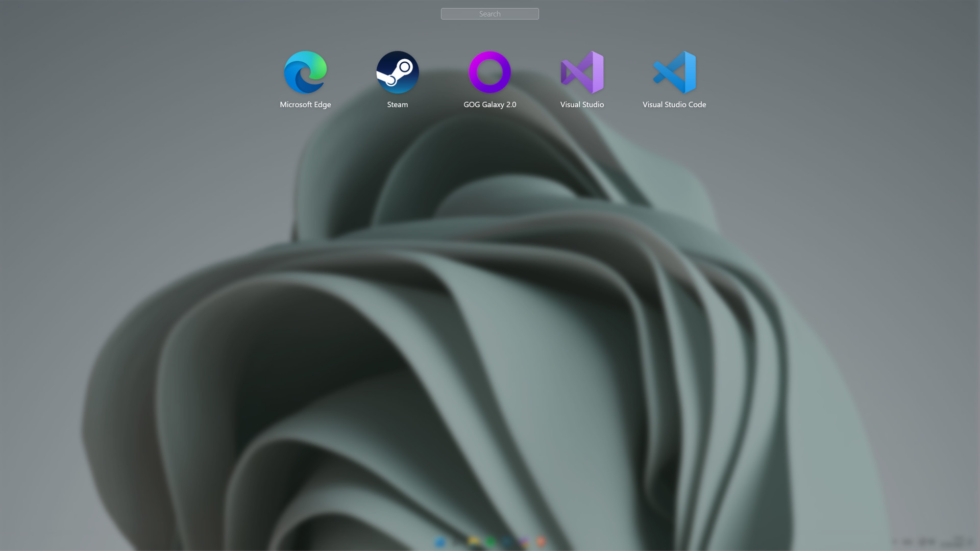The height and width of the screenshot is (551, 980).
Task: Click the Visual Studio label
Action: tap(582, 105)
